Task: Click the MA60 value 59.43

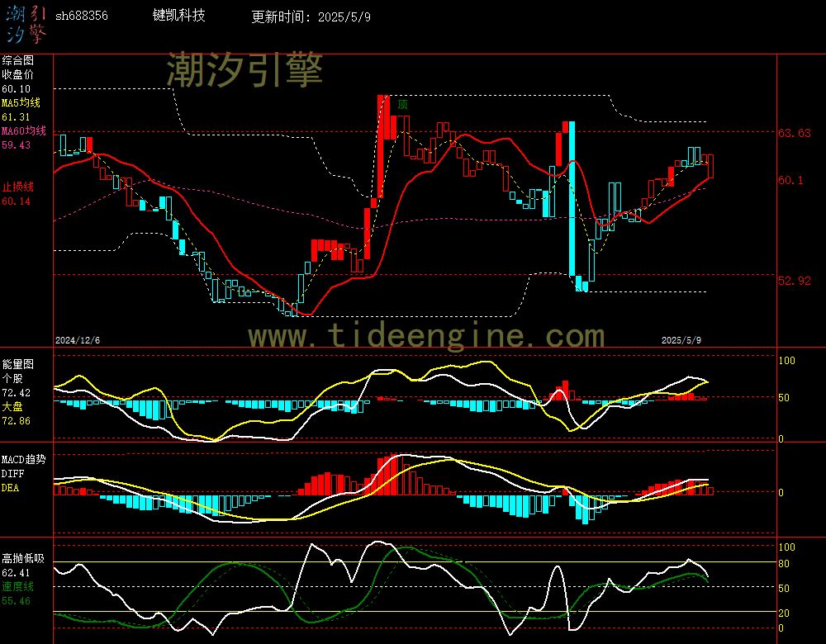Action: click(16, 144)
